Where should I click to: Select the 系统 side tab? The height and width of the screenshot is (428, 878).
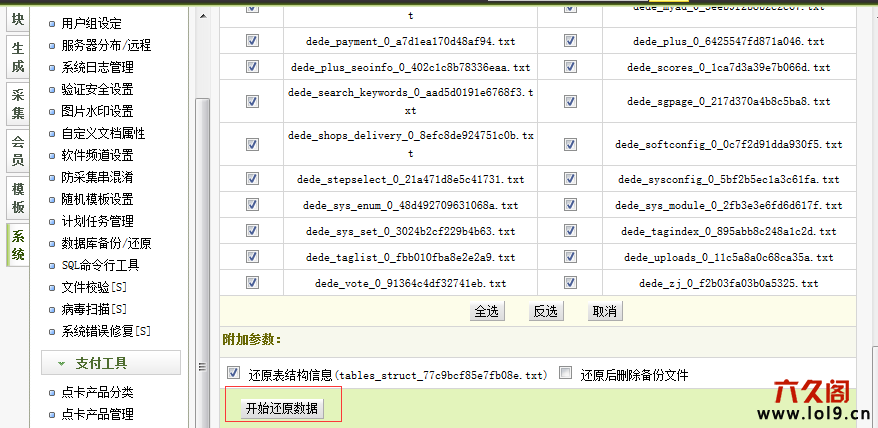[18, 245]
